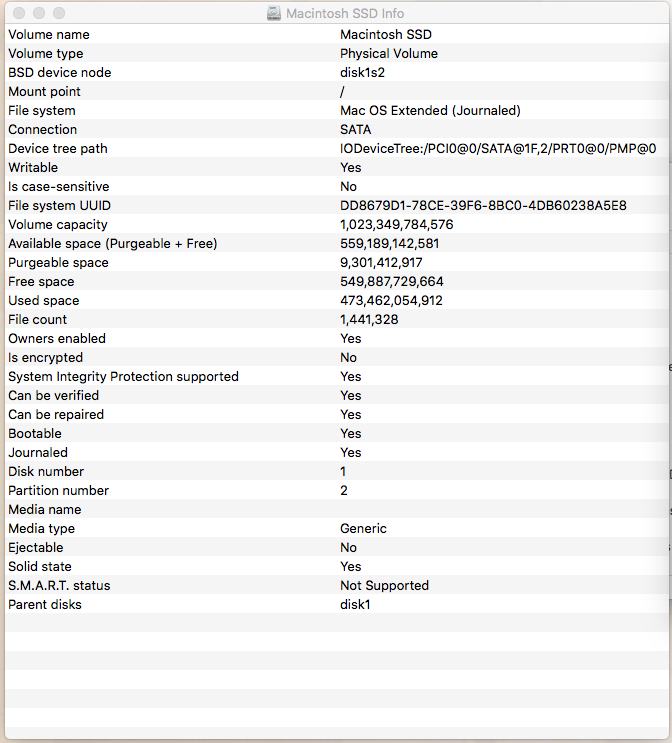The height and width of the screenshot is (743, 672).
Task: Click the Is encrypted label
Action: point(45,357)
